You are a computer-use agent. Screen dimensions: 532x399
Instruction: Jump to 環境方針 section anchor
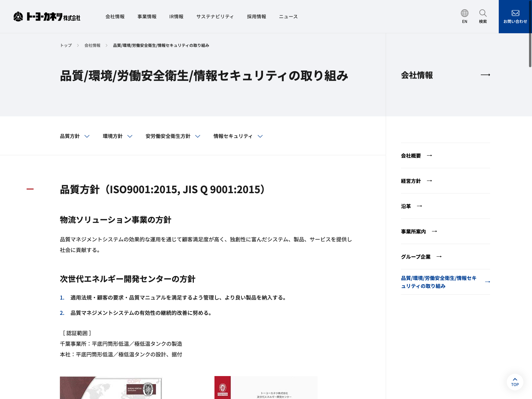click(117, 136)
